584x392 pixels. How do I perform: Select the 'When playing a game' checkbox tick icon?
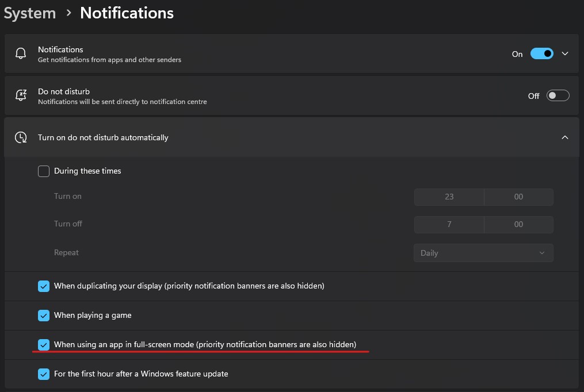pyautogui.click(x=44, y=315)
